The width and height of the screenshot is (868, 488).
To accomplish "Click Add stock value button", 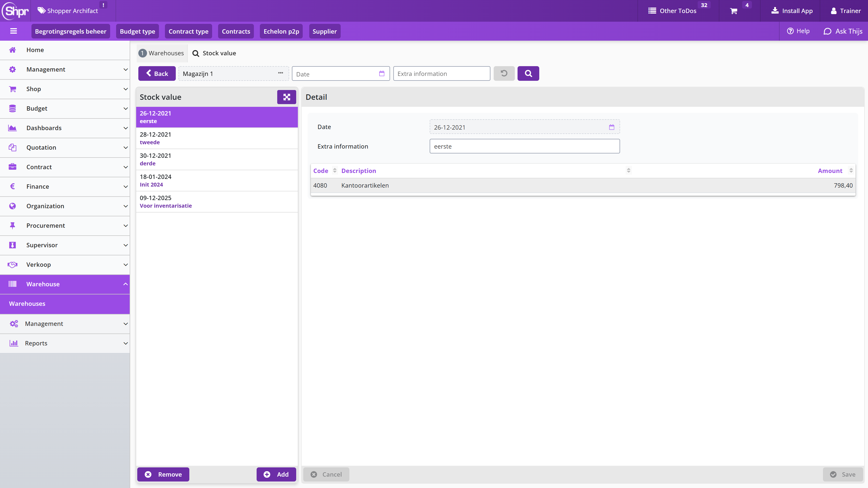I will [276, 474].
